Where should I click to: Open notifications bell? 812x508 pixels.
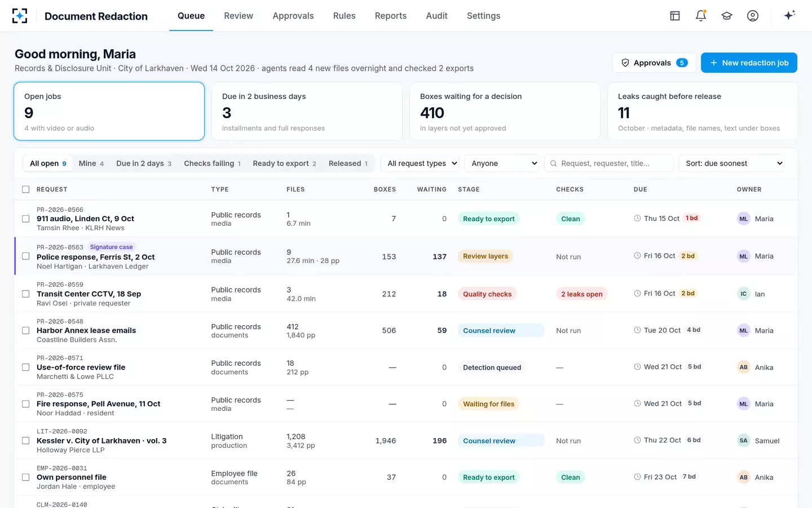coord(701,16)
